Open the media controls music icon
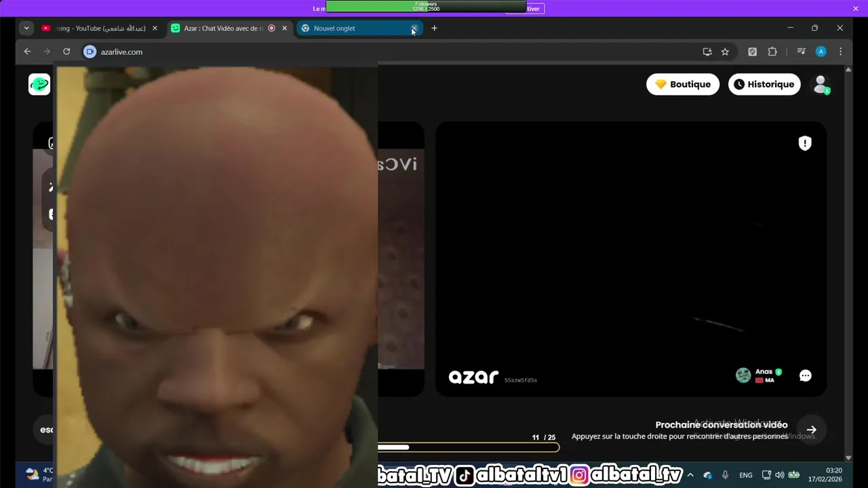Viewport: 868px width, 488px height. [801, 52]
